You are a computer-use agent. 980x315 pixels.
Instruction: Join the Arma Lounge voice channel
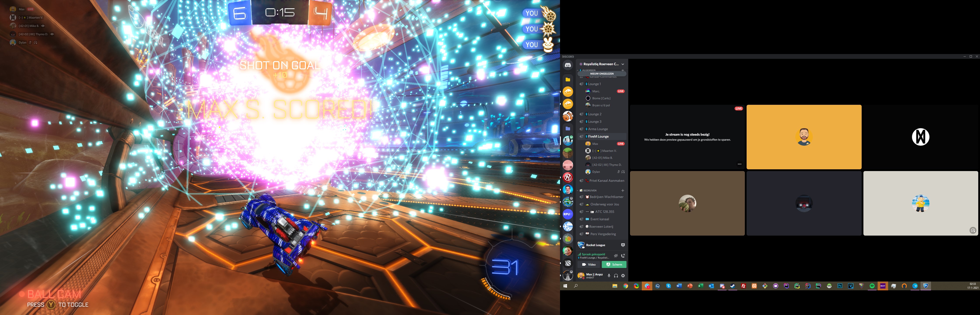598,129
